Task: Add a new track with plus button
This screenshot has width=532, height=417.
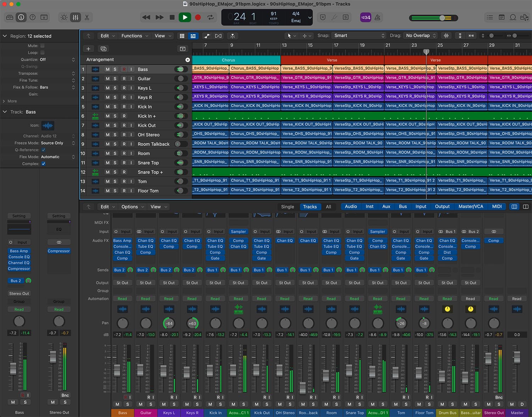Action: tap(88, 49)
